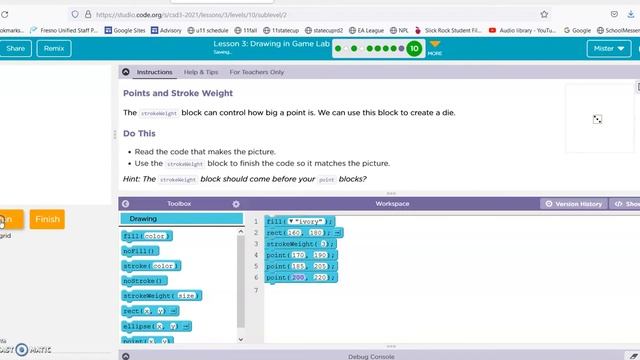Pick the rect(x, y) block in toolbox
The width and height of the screenshot is (640, 360).
[150, 311]
